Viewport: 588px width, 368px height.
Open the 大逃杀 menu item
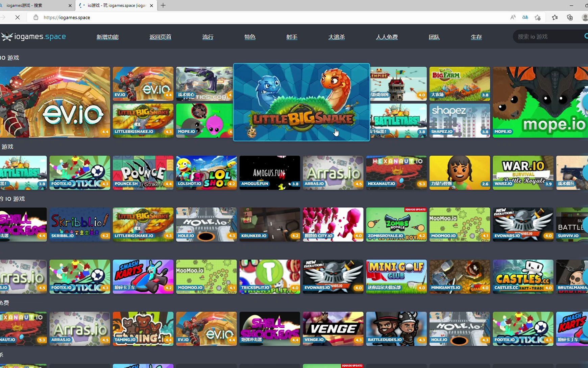337,37
